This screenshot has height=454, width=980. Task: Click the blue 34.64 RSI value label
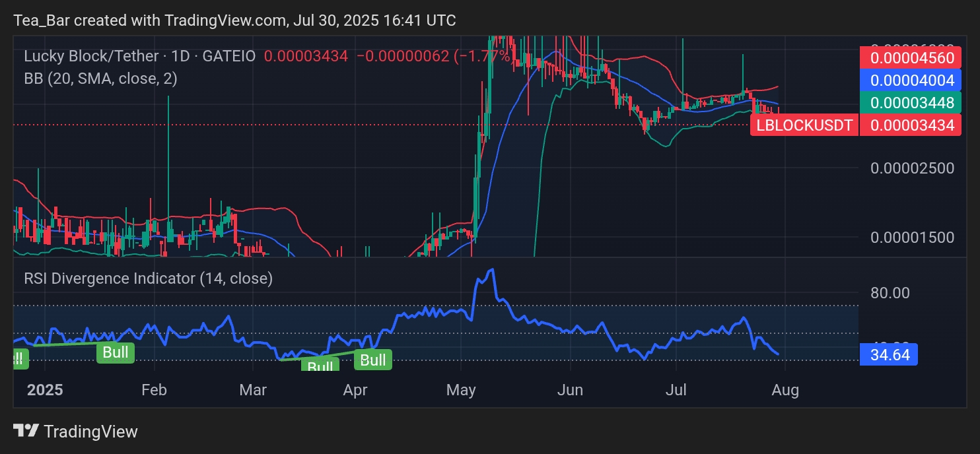(890, 355)
